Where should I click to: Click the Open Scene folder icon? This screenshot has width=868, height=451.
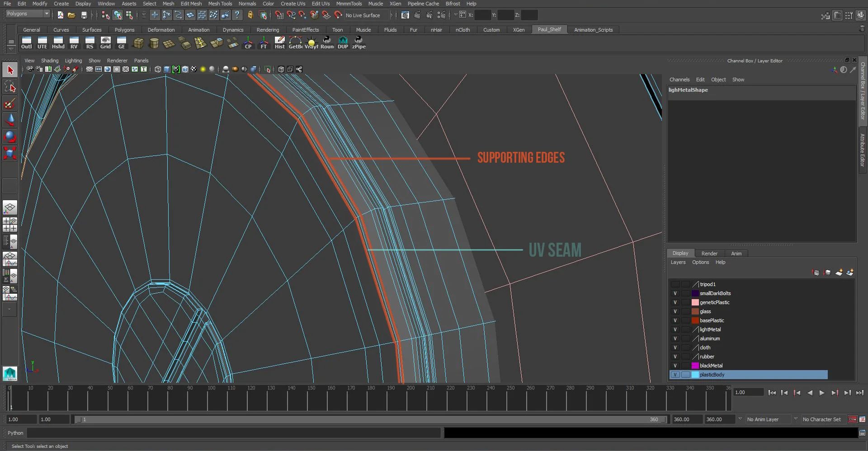point(71,15)
